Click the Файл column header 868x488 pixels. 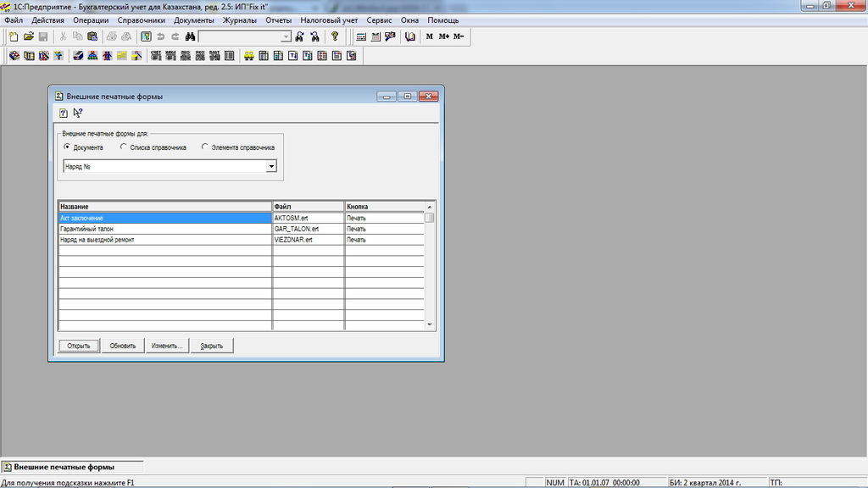point(309,207)
